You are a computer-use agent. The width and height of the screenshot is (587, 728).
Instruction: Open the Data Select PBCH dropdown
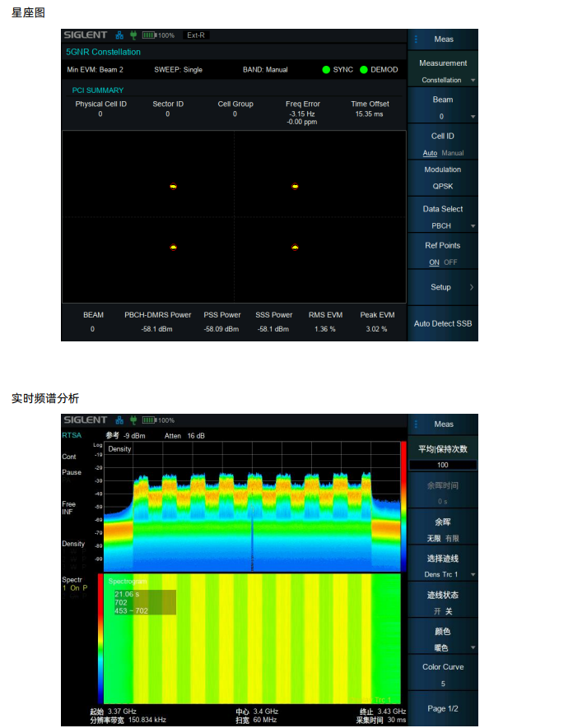tap(443, 217)
